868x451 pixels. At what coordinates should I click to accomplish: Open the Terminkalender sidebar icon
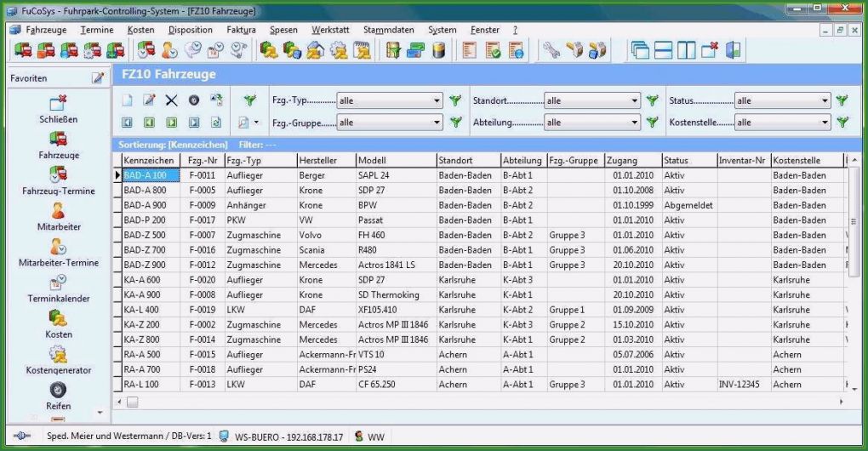point(59,283)
